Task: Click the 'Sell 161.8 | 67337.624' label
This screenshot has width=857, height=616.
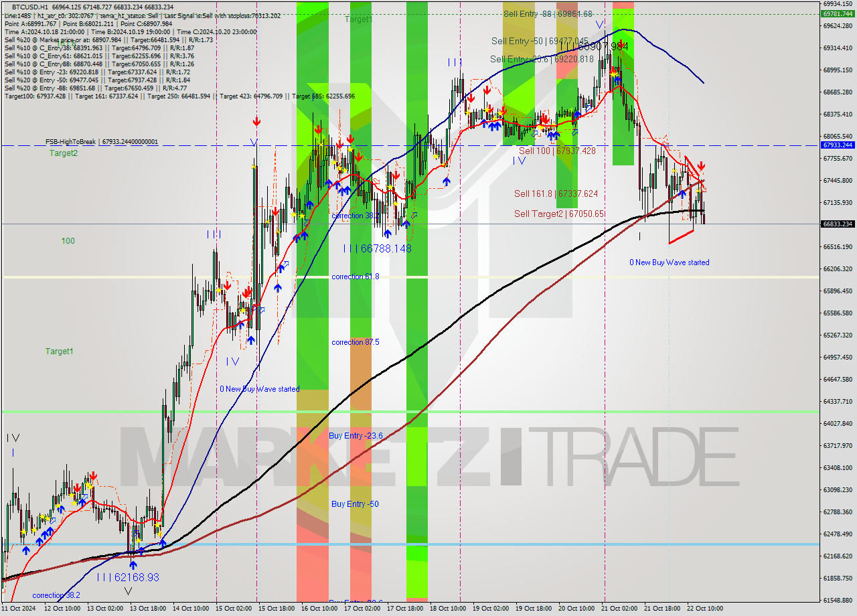Action: (556, 194)
